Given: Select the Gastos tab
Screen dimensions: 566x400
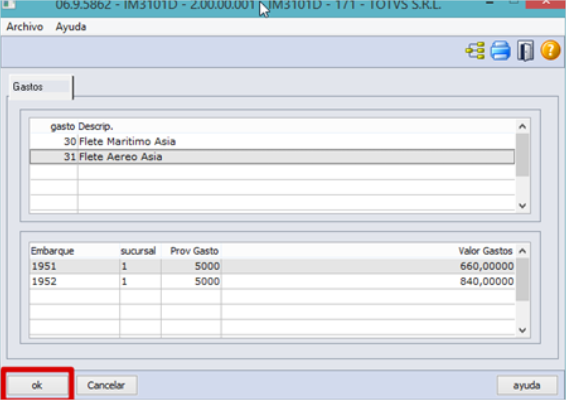Looking at the screenshot, I should (x=40, y=87).
